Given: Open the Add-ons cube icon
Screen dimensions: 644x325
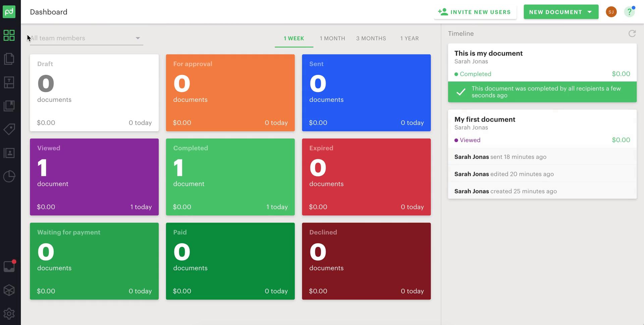Looking at the screenshot, I should tap(9, 290).
